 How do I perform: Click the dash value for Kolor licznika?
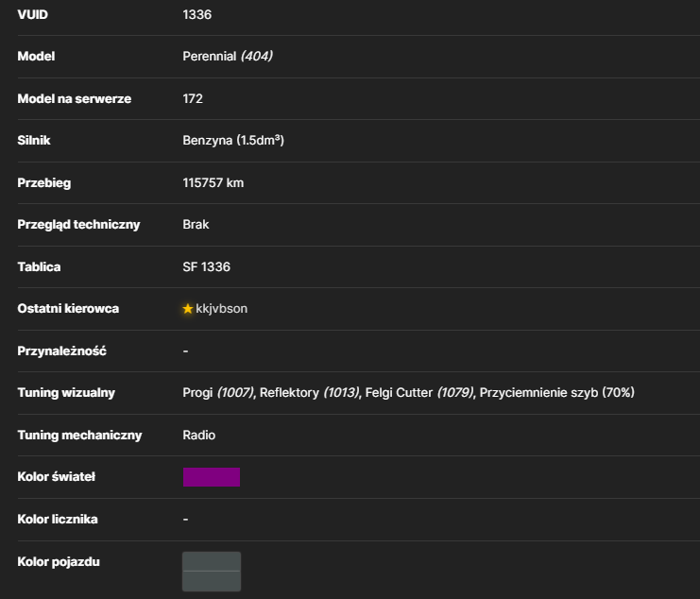click(185, 520)
